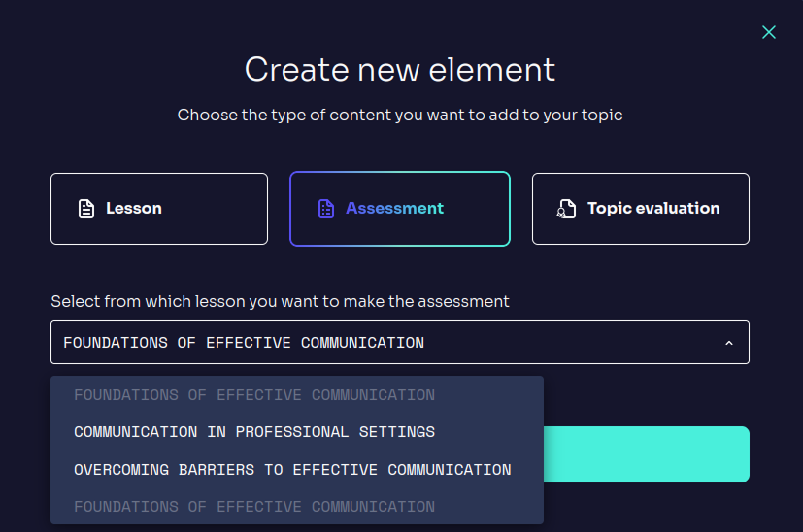Click the Lesson document icon
This screenshot has width=803, height=532.
[x=86, y=209]
